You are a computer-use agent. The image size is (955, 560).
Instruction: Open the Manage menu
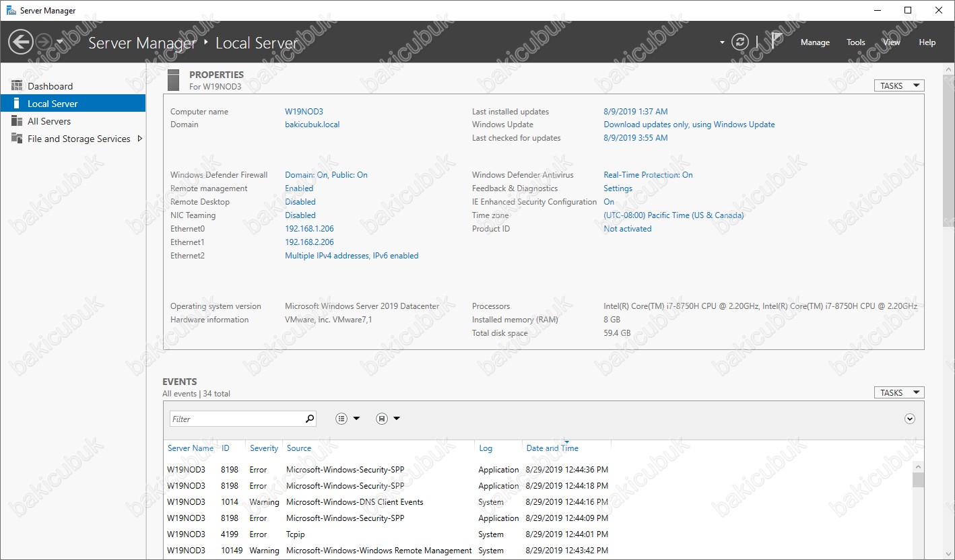tap(815, 42)
